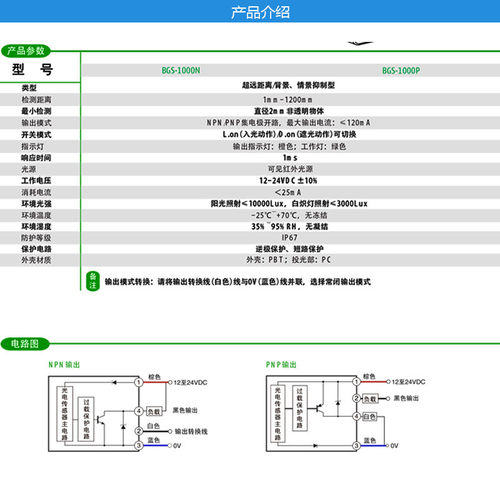The height and width of the screenshot is (500, 500).
Task: Select model BGS-1000N
Action: 181,71
